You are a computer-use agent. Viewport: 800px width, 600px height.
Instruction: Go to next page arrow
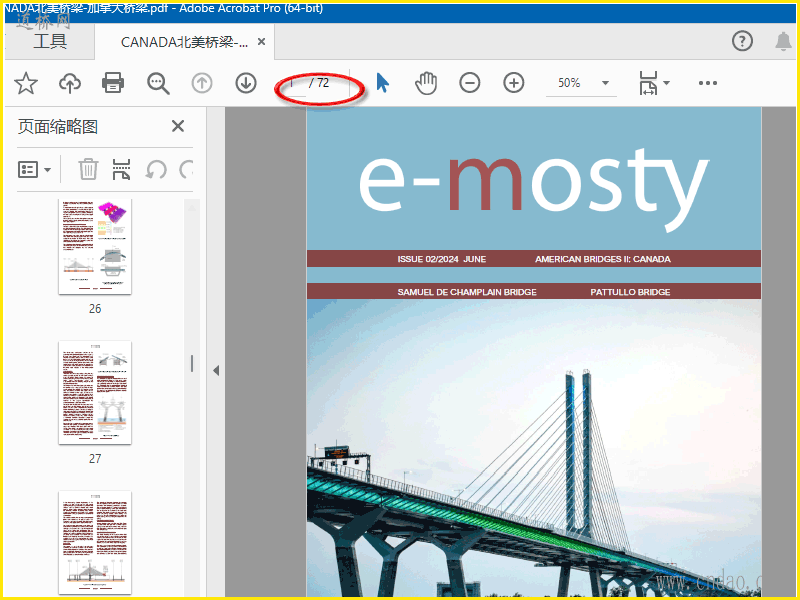coord(246,83)
